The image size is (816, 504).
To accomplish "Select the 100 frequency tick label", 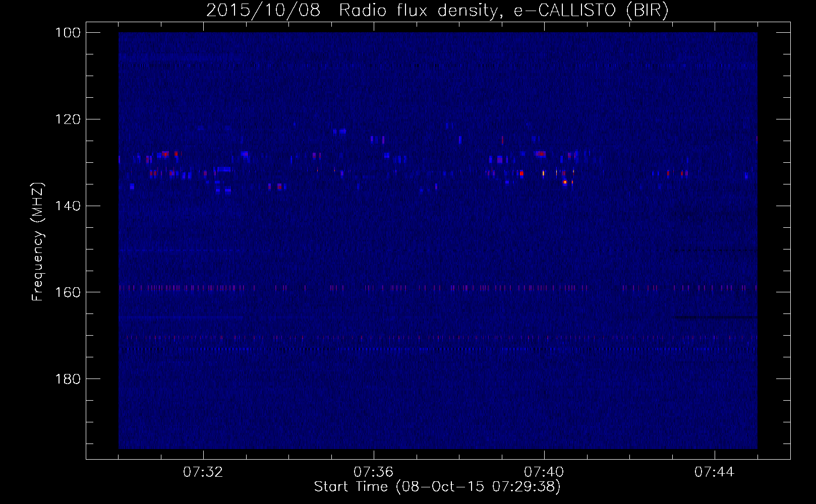I will point(67,33).
